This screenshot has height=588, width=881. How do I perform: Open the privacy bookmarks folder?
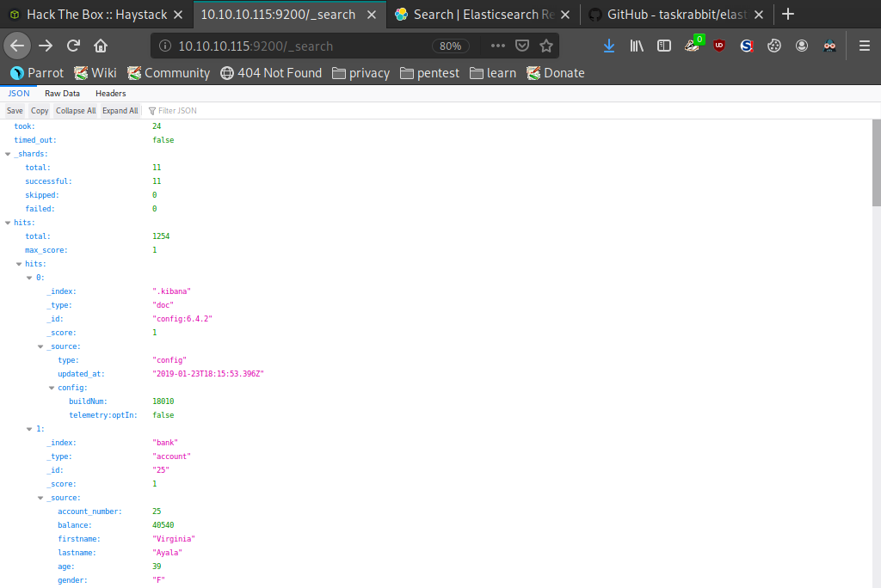(x=360, y=73)
